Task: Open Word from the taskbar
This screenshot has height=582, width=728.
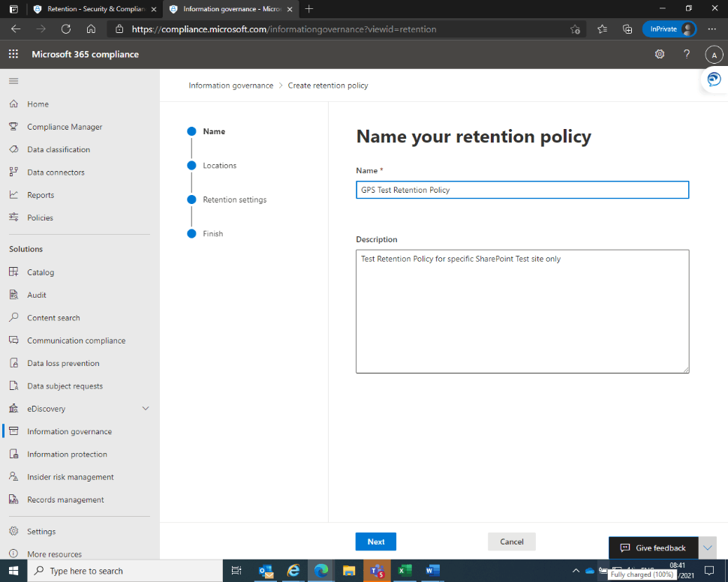Action: click(x=432, y=571)
